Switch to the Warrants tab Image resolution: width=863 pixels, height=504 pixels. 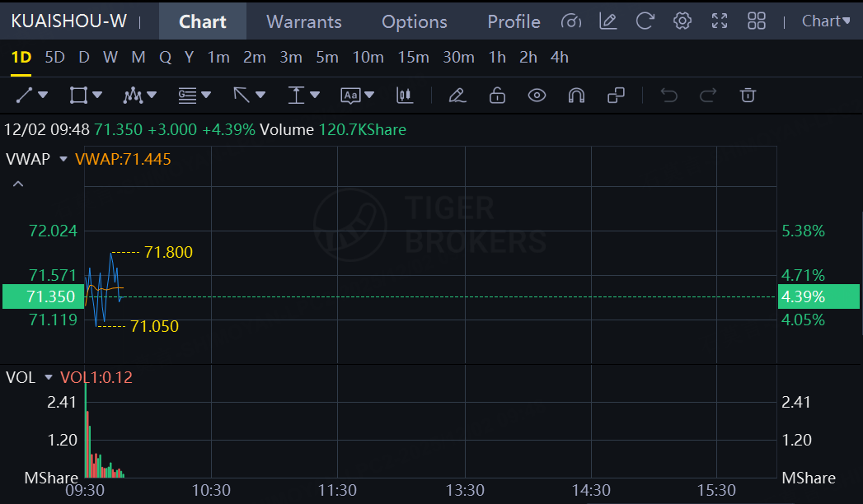[x=304, y=21]
